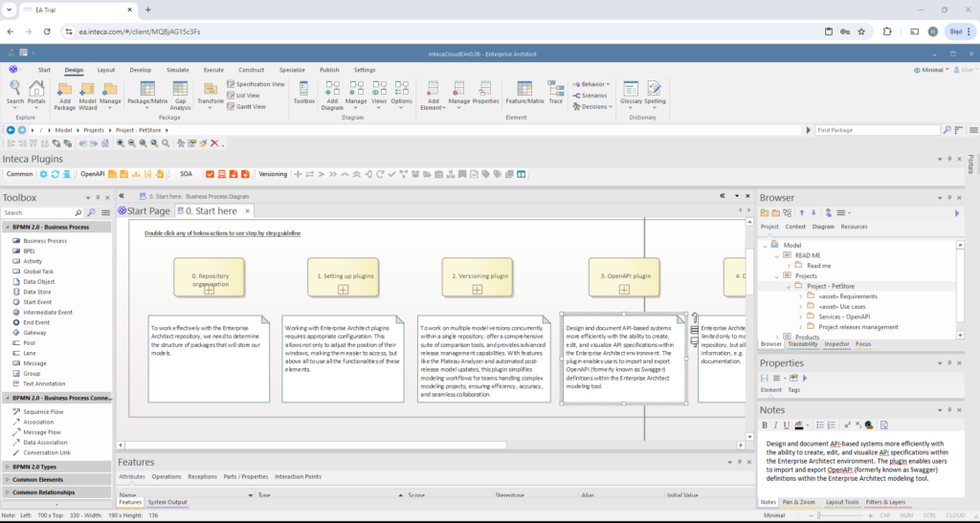This screenshot has width=980, height=523.
Task: Toggle Italic in Notes toolbar
Action: (x=775, y=425)
